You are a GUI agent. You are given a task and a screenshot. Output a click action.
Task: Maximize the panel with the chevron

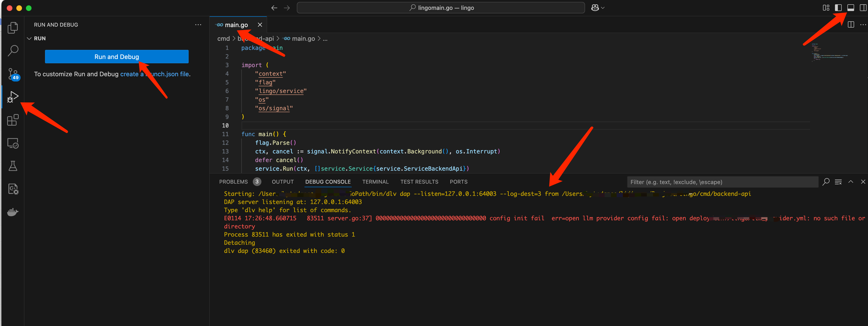click(x=851, y=182)
